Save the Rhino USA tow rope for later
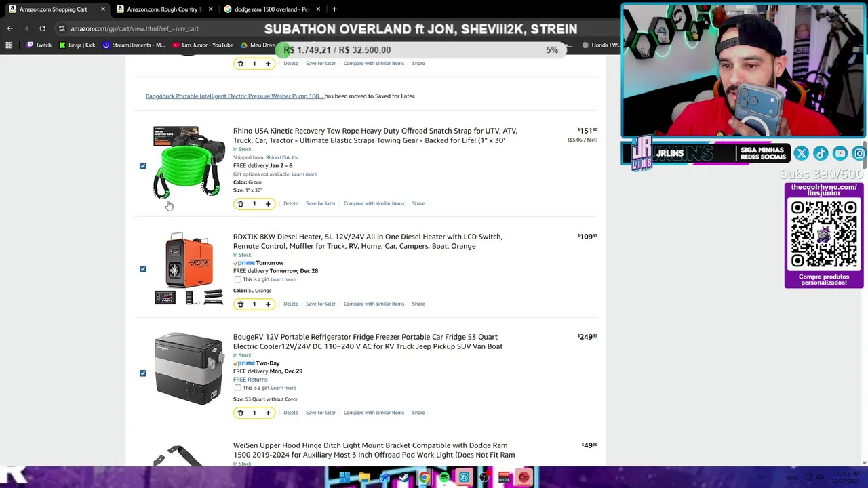Viewport: 868px width, 488px height. (321, 203)
